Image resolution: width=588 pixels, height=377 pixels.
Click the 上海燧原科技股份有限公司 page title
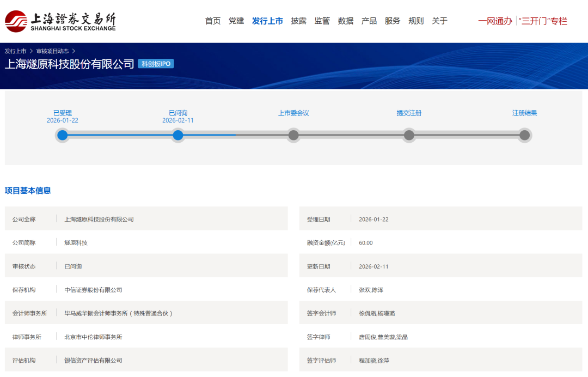pos(69,64)
